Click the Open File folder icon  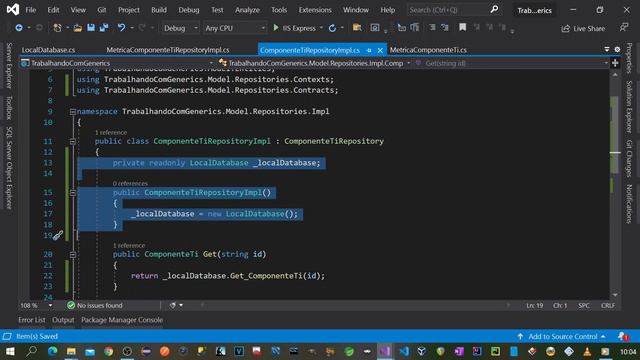(78, 28)
